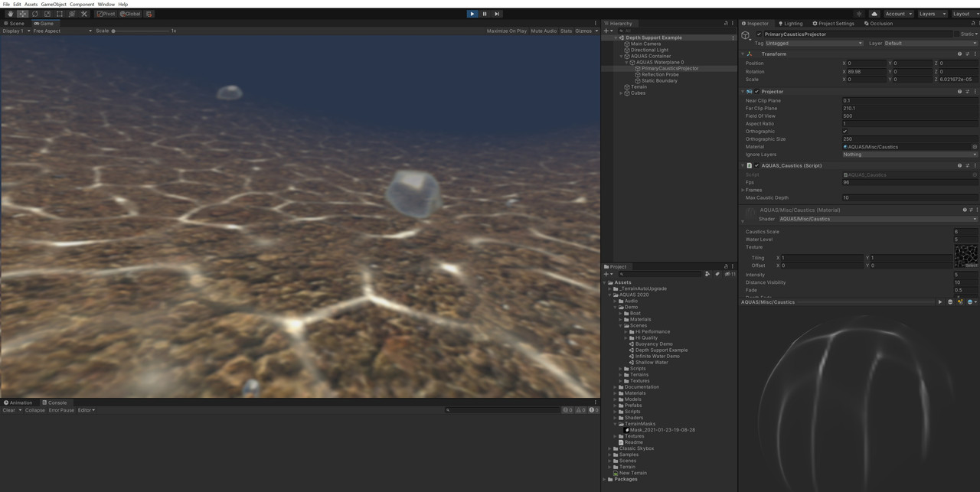Open the File menu
This screenshot has height=492, width=980.
click(x=7, y=5)
